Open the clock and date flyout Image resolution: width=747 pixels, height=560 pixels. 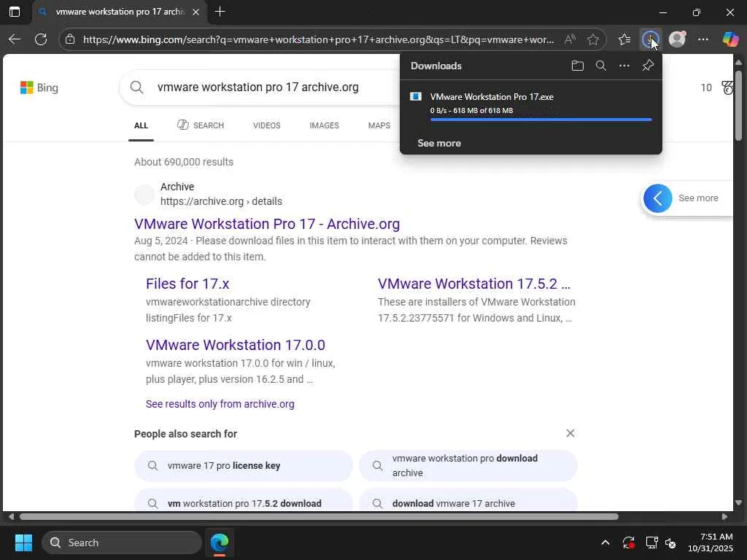[x=711, y=542]
